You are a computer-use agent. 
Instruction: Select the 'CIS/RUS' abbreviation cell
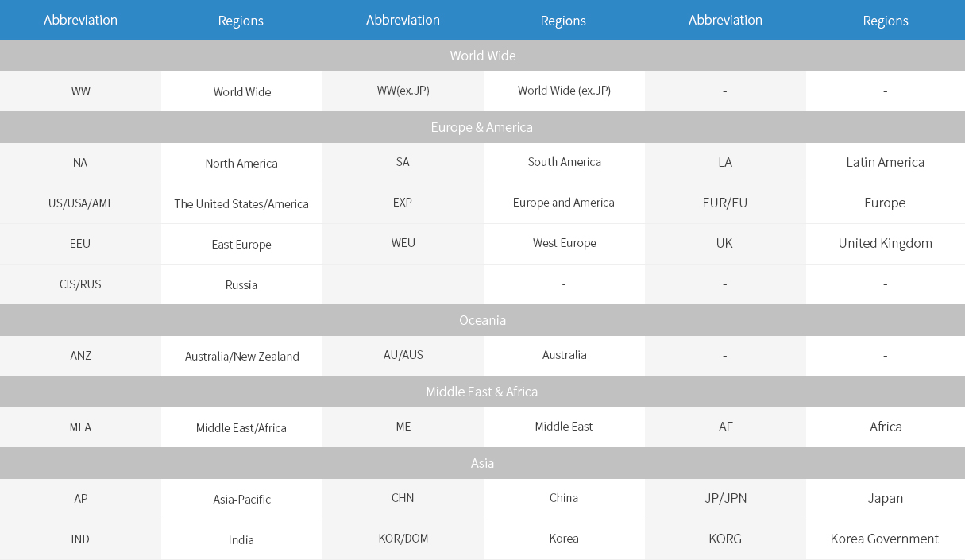click(x=80, y=284)
